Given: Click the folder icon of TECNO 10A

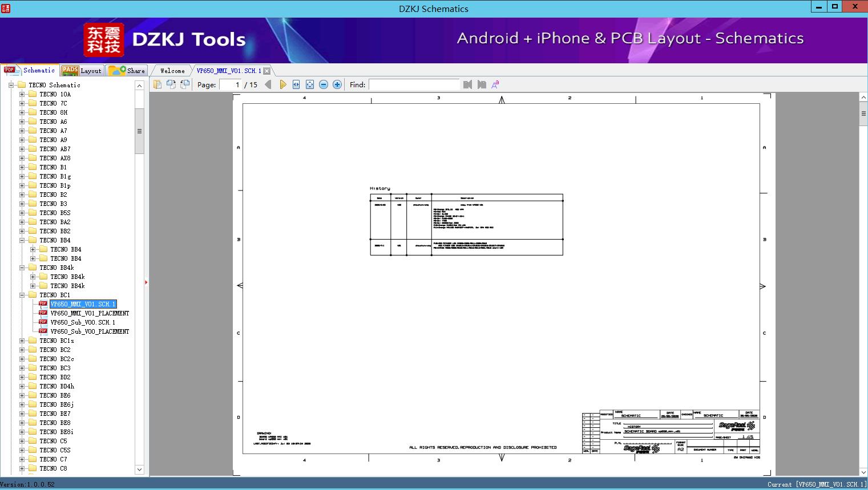Looking at the screenshot, I should 33,94.
